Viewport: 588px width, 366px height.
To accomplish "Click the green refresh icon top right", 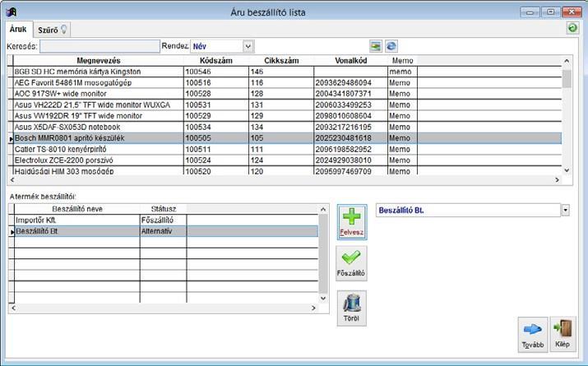I will coord(572,28).
